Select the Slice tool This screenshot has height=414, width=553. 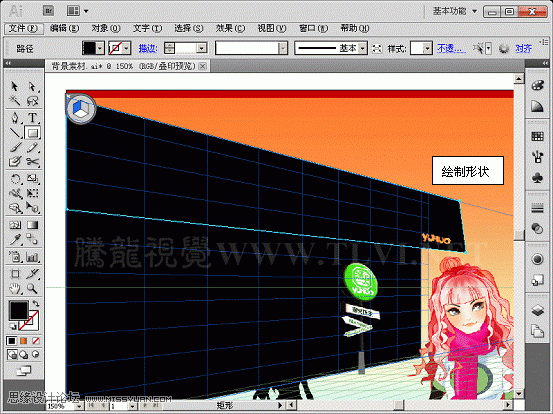click(32, 274)
